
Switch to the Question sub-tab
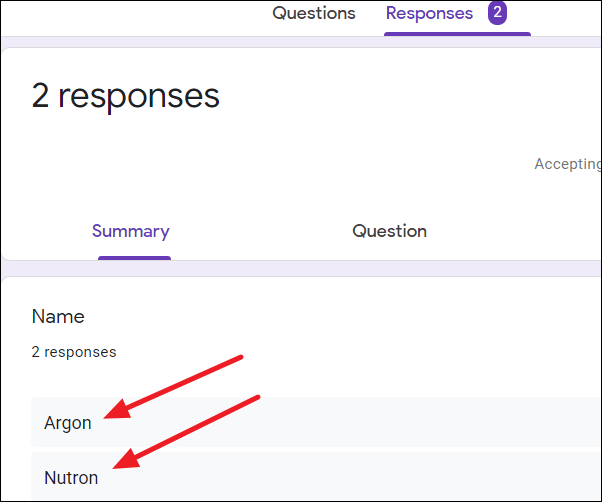pos(389,231)
